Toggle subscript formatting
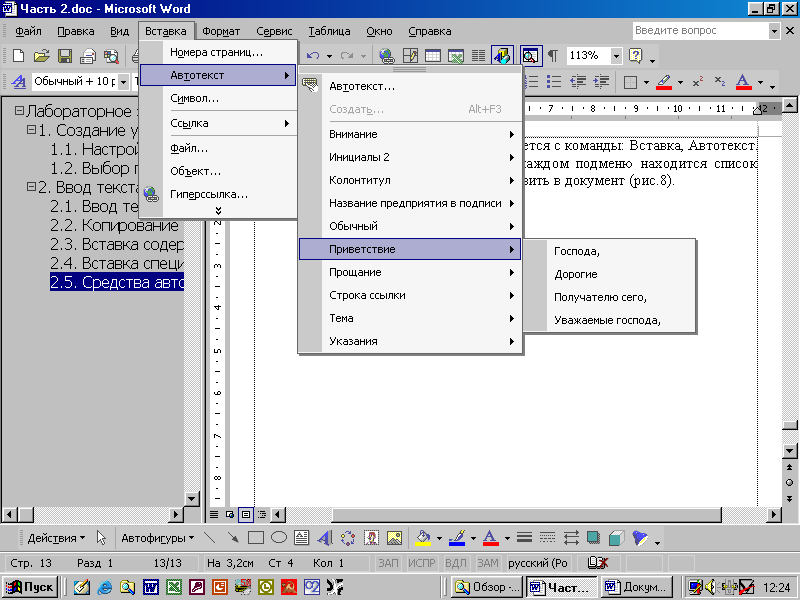 pyautogui.click(x=720, y=82)
